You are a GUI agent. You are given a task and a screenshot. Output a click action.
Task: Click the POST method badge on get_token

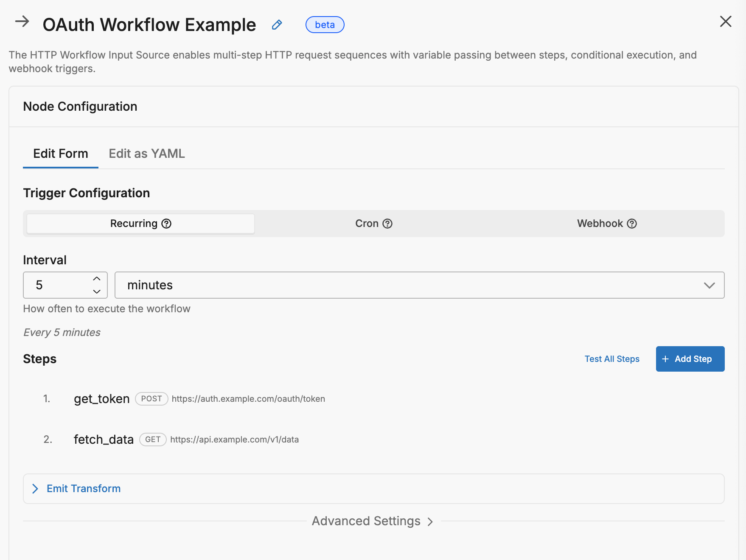[151, 399]
